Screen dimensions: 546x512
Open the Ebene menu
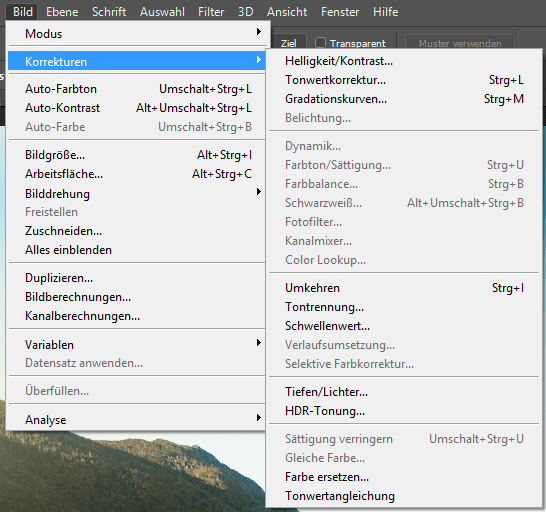pos(62,12)
